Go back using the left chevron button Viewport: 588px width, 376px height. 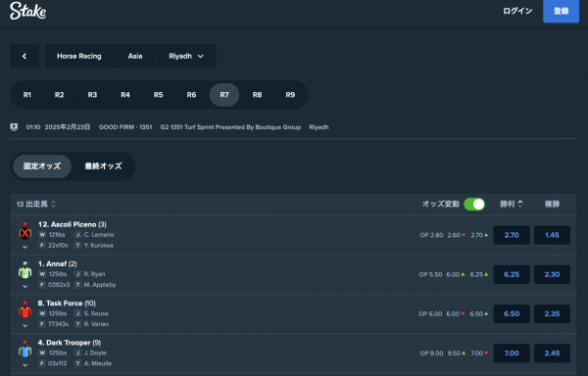click(24, 56)
